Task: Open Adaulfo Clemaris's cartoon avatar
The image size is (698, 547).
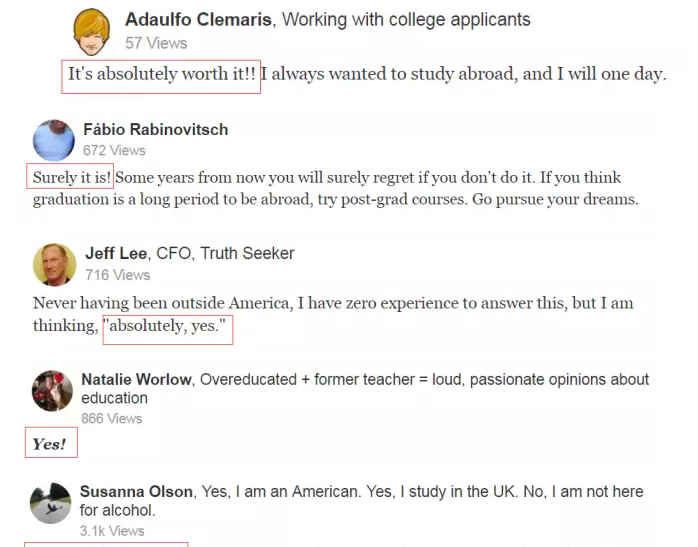Action: click(x=92, y=32)
